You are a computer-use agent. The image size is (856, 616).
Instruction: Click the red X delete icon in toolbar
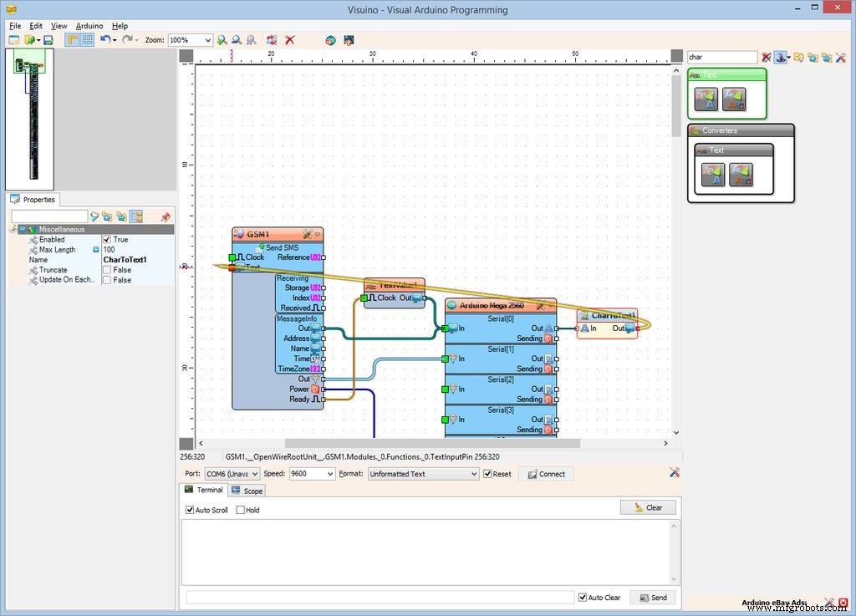coord(290,40)
